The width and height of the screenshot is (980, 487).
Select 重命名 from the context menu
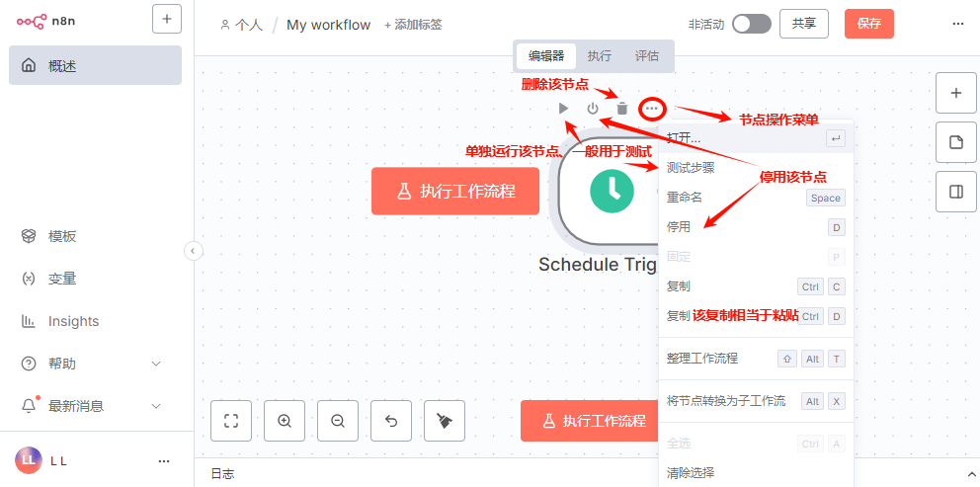coord(685,198)
